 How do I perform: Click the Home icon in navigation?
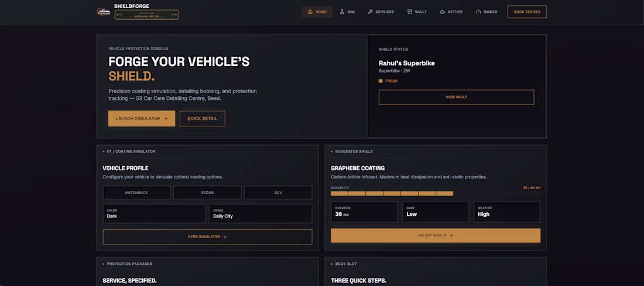(310, 12)
